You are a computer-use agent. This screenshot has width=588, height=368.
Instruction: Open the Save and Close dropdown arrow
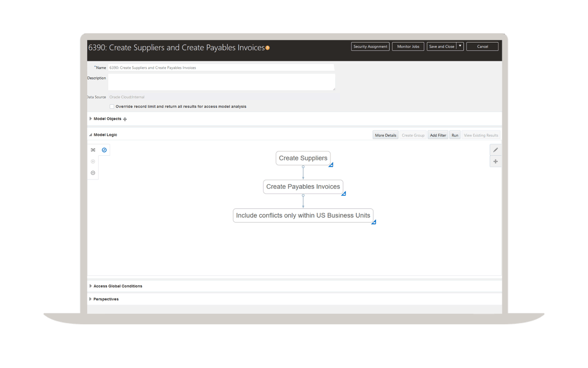point(460,47)
